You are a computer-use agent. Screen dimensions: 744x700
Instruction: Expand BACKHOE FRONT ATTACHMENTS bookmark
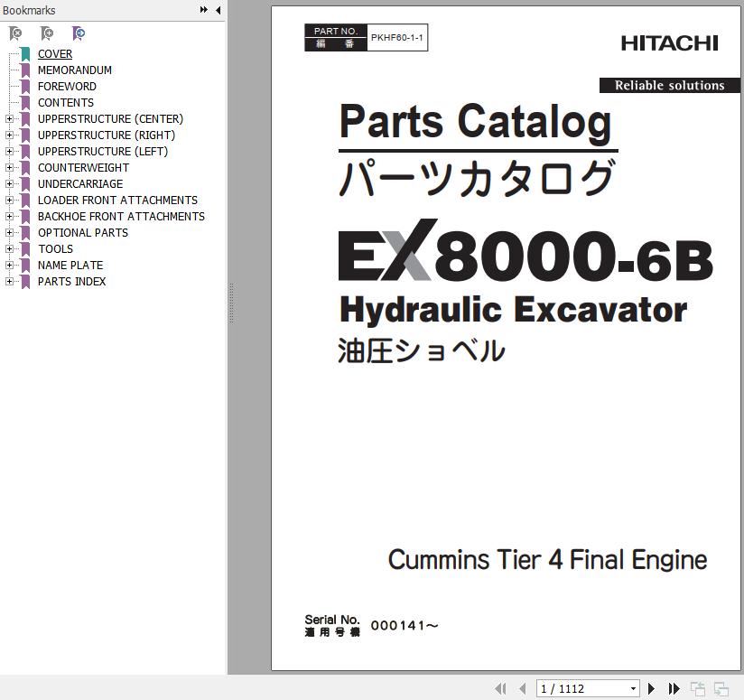coord(9,216)
